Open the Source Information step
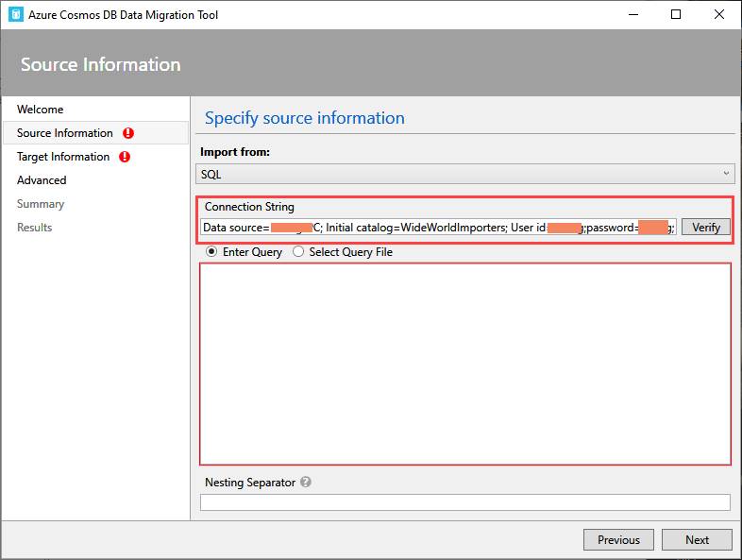742x560 pixels. [x=64, y=133]
